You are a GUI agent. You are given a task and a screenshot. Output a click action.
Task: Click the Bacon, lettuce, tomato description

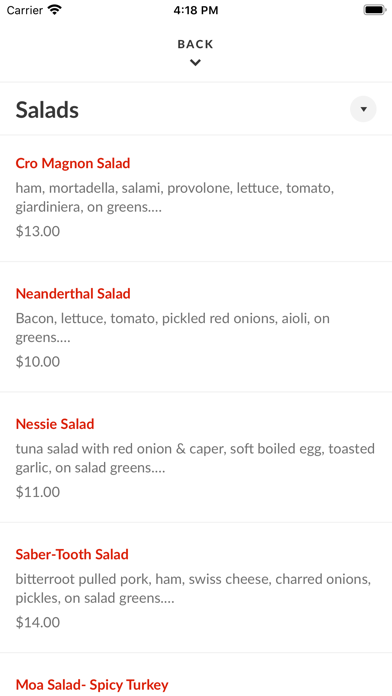tap(173, 328)
